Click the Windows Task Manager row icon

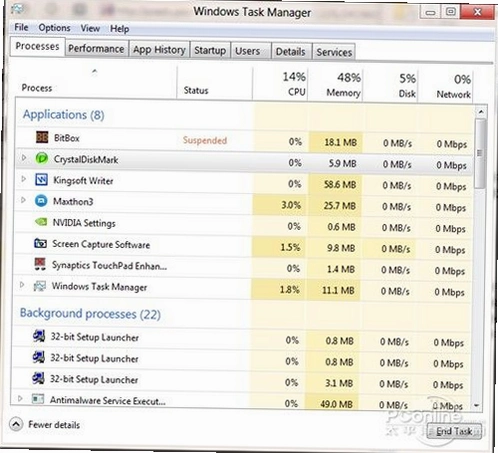pyautogui.click(x=40, y=286)
